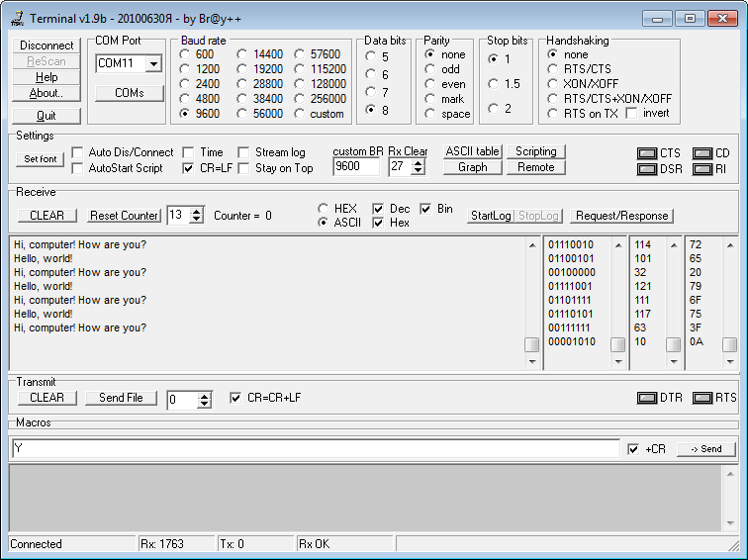Enable the Time checkbox
748x560 pixels.
point(188,152)
